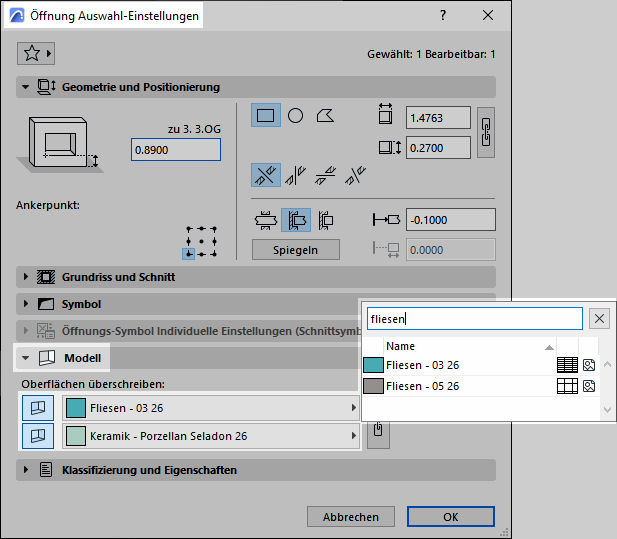Confirm settings with OK
Image resolution: width=617 pixels, height=539 pixels.
[451, 517]
